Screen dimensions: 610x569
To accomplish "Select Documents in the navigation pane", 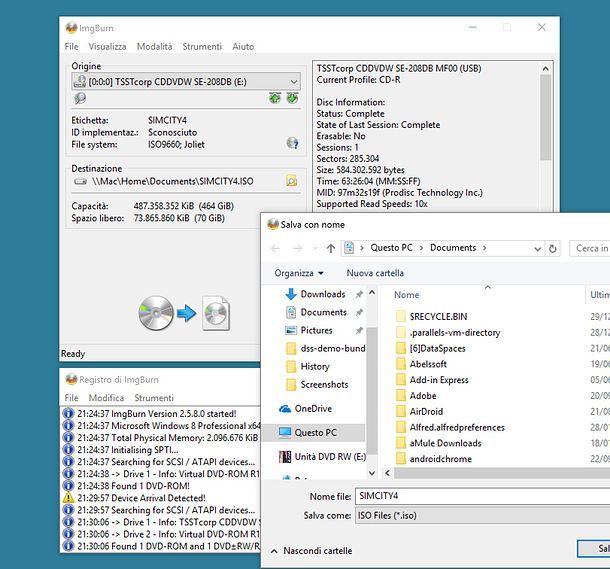I will click(323, 312).
